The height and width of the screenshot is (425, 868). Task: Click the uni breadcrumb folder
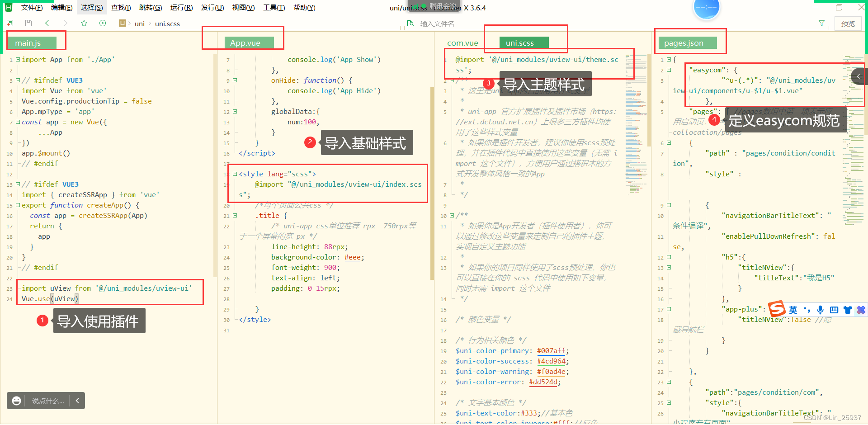tap(140, 24)
